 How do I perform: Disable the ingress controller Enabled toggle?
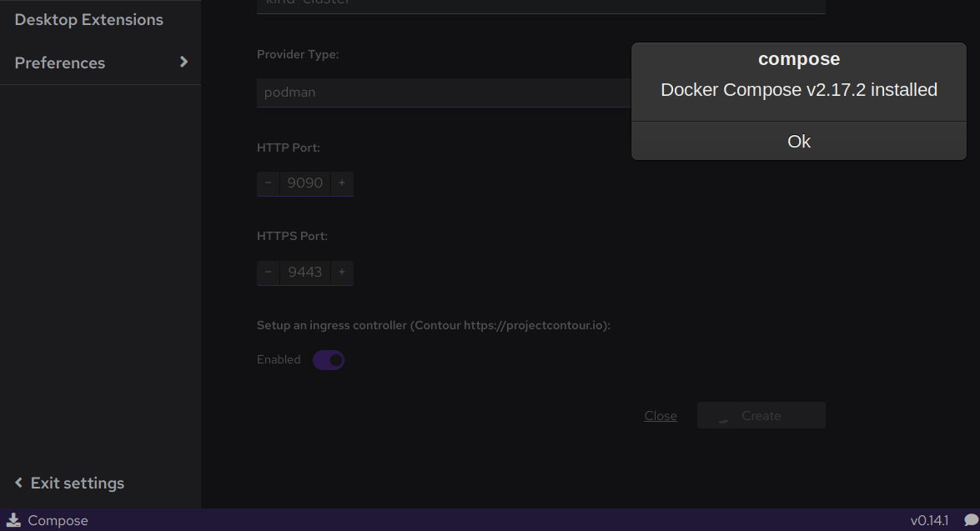[x=329, y=359]
